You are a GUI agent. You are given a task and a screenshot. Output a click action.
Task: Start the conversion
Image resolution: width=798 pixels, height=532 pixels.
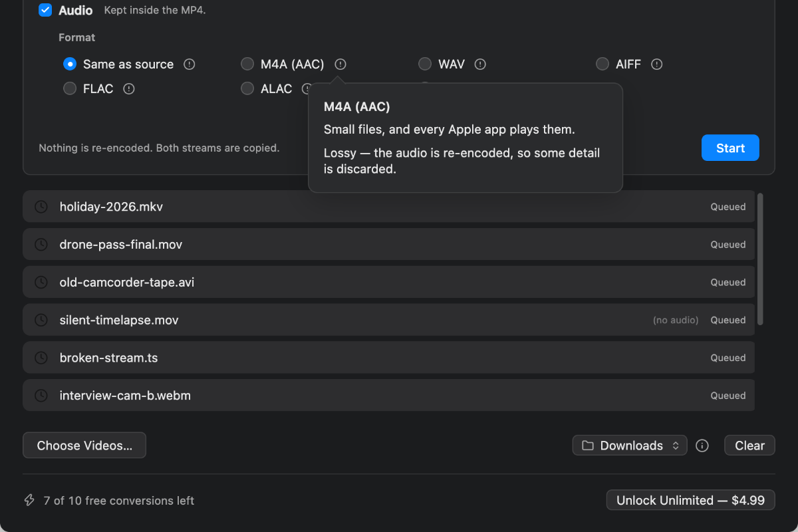click(730, 148)
